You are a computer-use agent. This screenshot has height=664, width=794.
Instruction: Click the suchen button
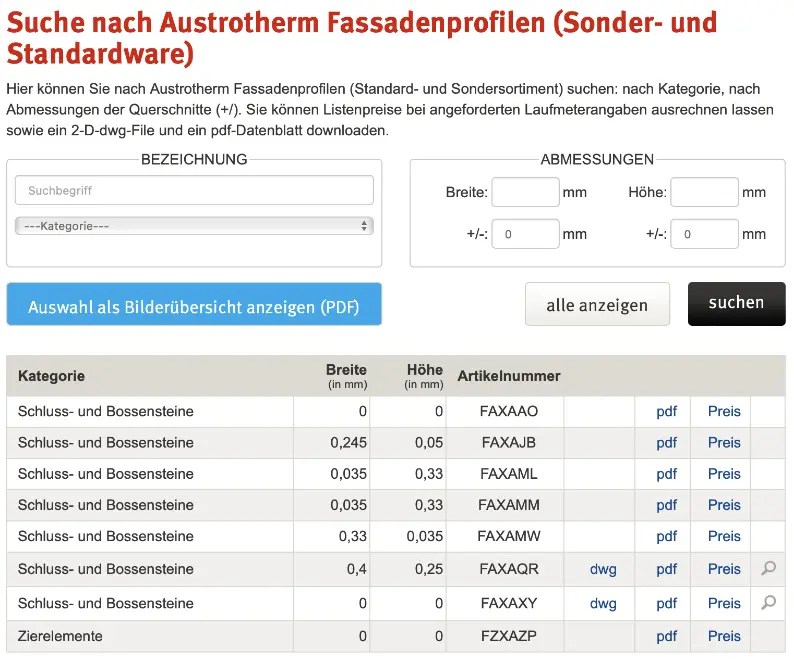pos(736,303)
